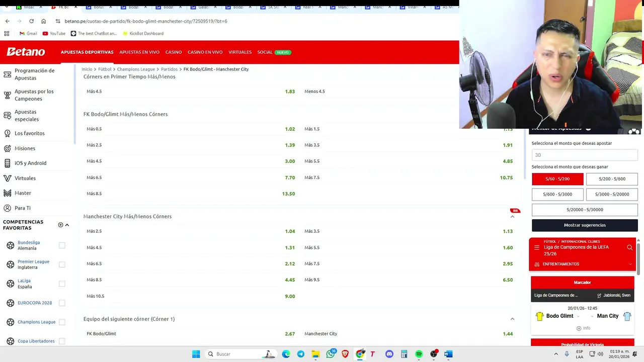Open Los favoritos in the sidebar
The width and height of the screenshot is (644, 362).
(x=30, y=133)
